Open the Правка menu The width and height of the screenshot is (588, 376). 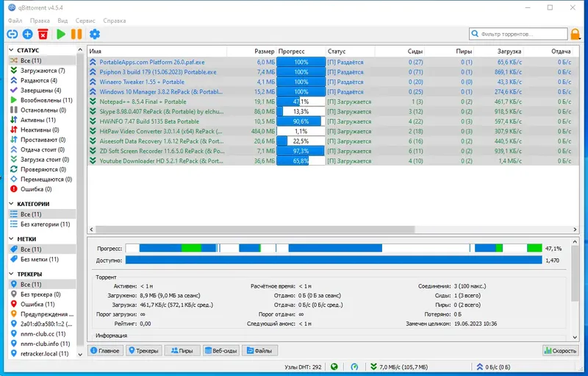[40, 21]
